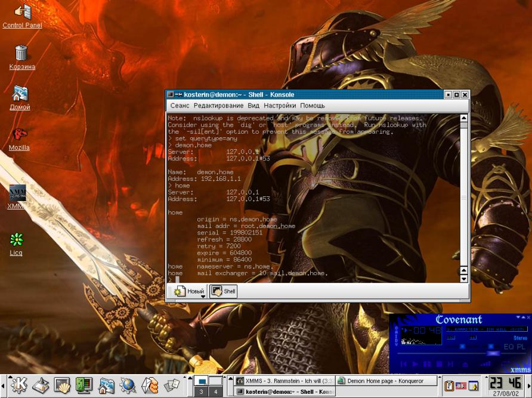The image size is (532, 398).
Task: Launch the Konqueror web browser panel icon
Action: coord(128,385)
